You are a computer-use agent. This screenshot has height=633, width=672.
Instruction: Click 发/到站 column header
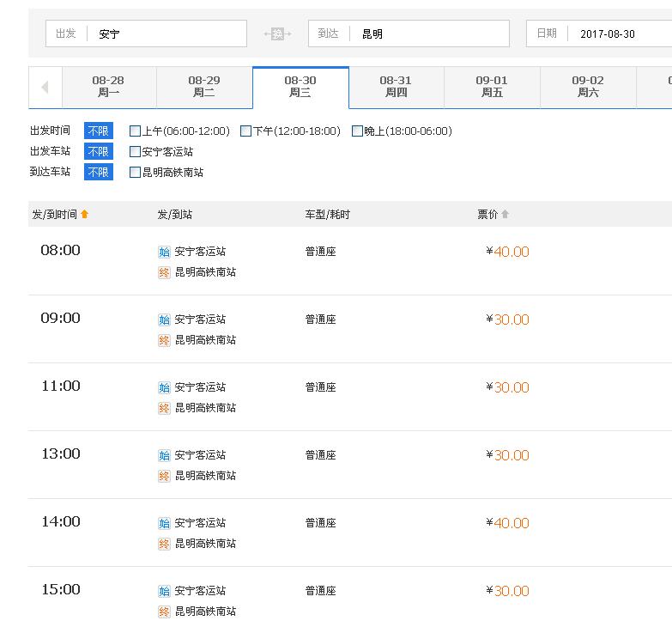pos(175,214)
